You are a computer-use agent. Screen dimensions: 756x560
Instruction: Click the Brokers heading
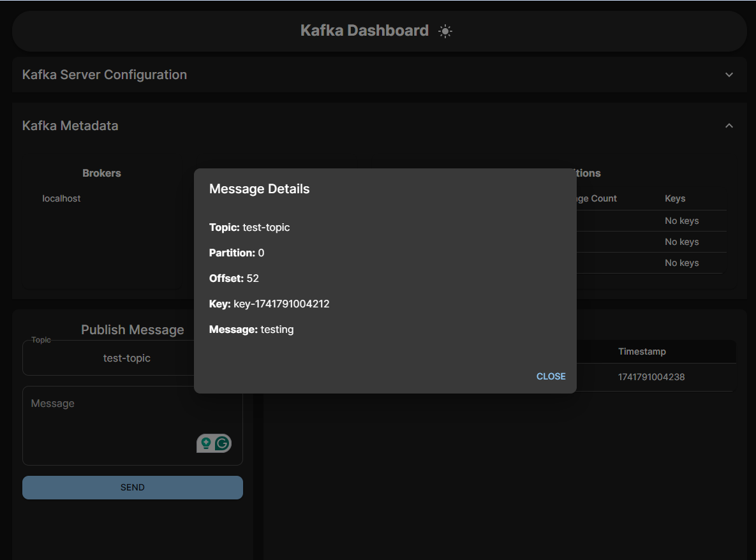(x=101, y=173)
